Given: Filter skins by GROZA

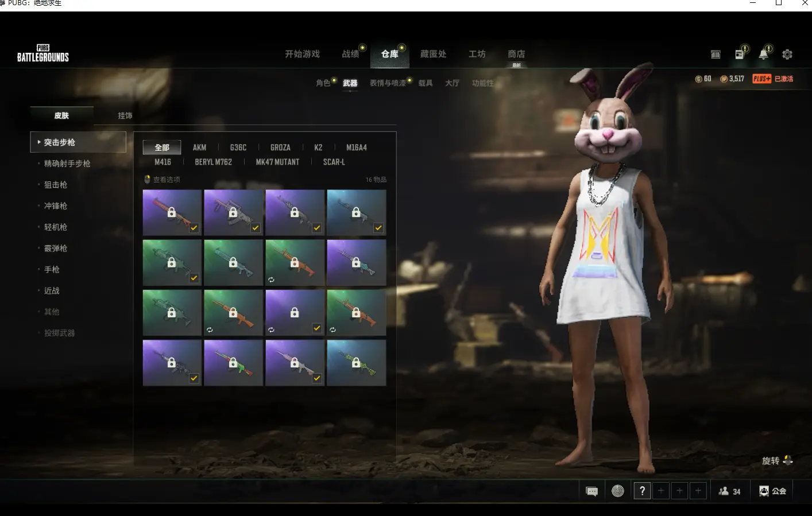Looking at the screenshot, I should click(x=280, y=148).
